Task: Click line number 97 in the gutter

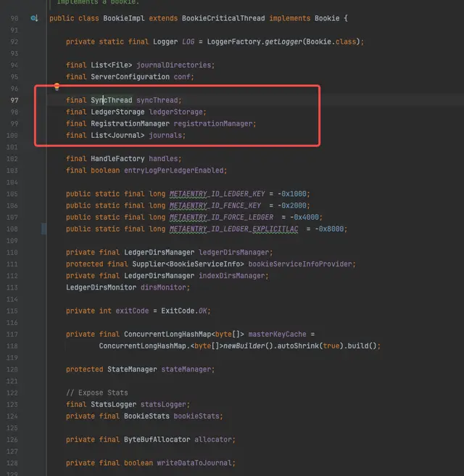Action: 14,100
